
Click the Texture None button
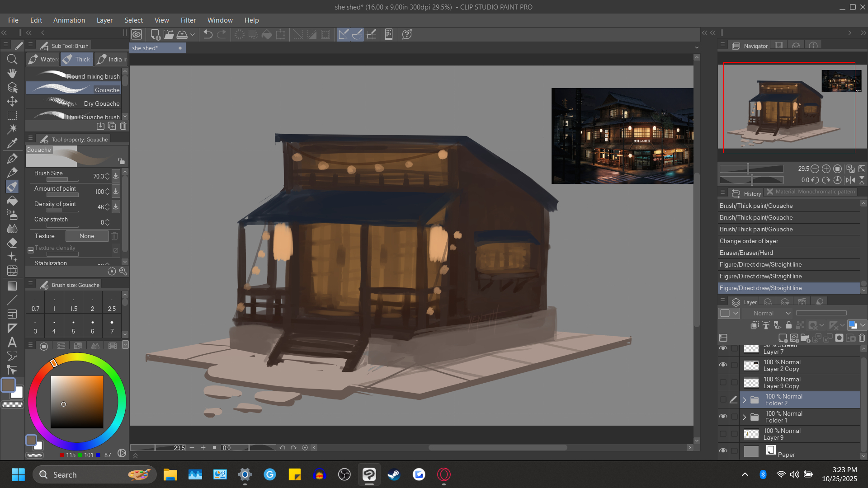(87, 236)
